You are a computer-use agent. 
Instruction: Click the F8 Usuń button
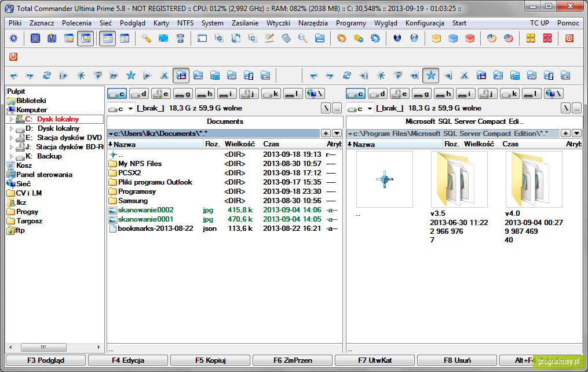click(x=457, y=360)
